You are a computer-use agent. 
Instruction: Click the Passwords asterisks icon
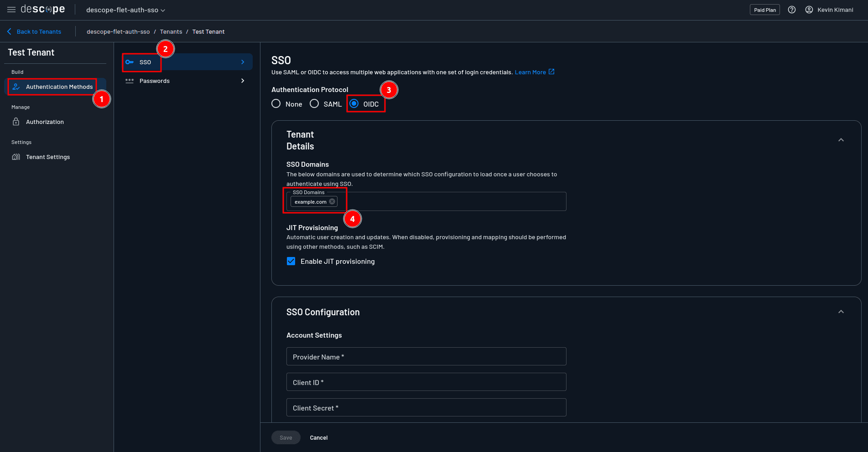coord(130,81)
